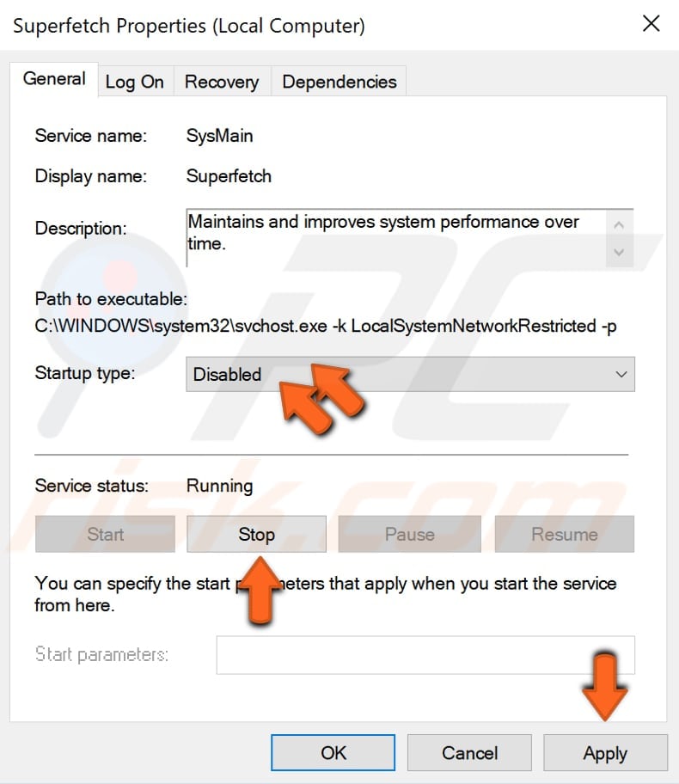Open the Recovery tab
This screenshot has width=679, height=784.
point(221,81)
